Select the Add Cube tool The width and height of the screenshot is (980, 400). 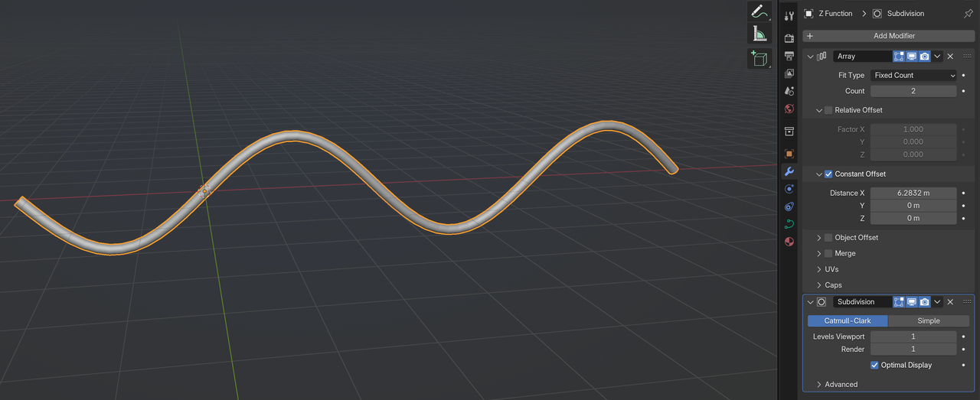[x=759, y=59]
